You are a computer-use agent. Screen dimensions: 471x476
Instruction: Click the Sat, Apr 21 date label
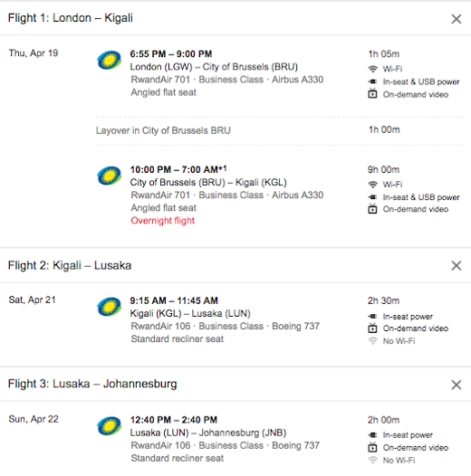[33, 300]
